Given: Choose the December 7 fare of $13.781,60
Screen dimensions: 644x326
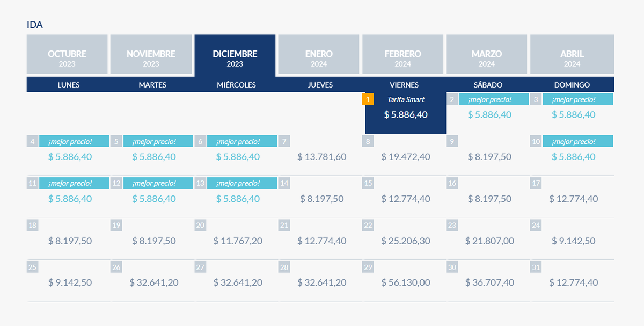Looking at the screenshot, I should [321, 156].
